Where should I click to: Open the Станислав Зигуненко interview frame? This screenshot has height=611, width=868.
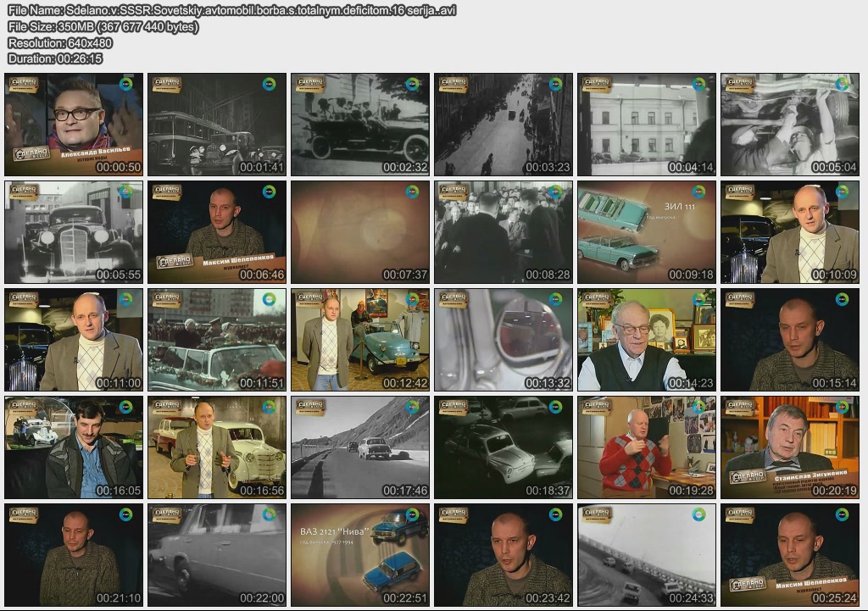(790, 447)
